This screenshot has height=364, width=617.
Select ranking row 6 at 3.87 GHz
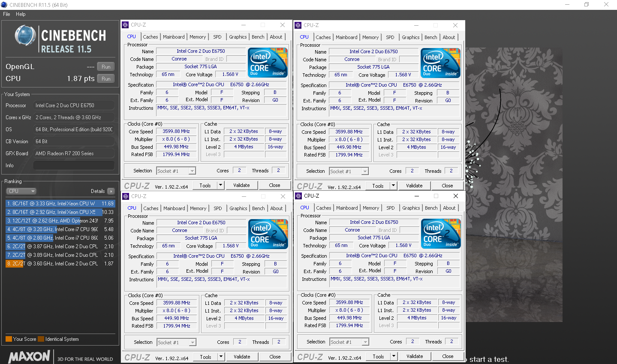coord(60,247)
